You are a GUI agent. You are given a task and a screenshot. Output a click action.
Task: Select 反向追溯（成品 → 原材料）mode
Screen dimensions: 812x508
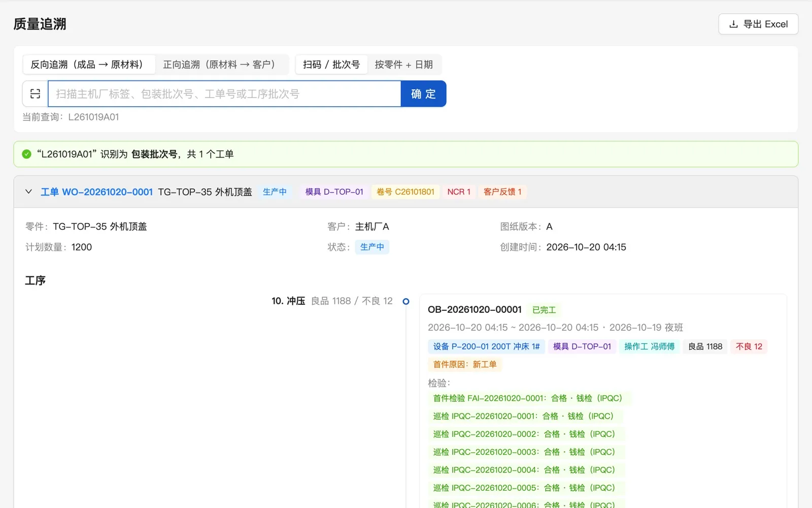click(89, 65)
